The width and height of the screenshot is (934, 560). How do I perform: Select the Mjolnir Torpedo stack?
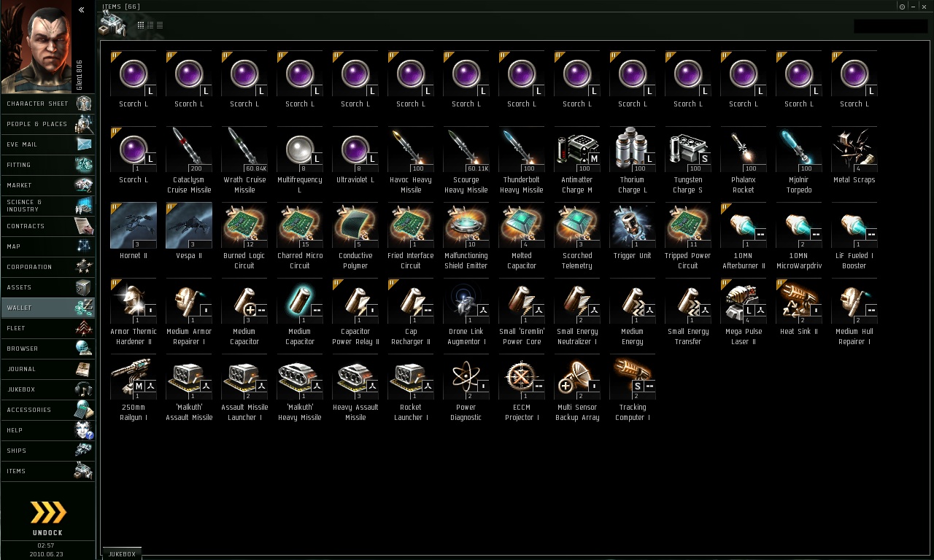[x=799, y=160]
